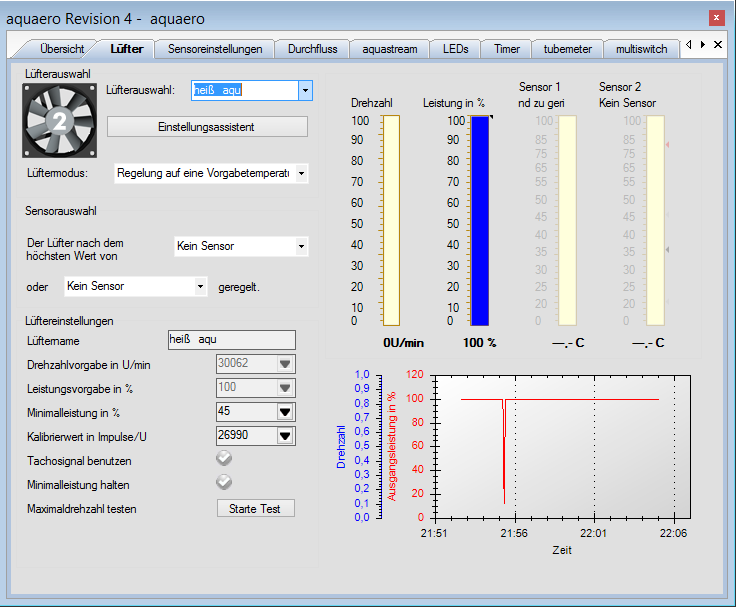Open Minimalleistung in % spinner arrow
Image resolution: width=736 pixels, height=607 pixels.
coord(285,411)
